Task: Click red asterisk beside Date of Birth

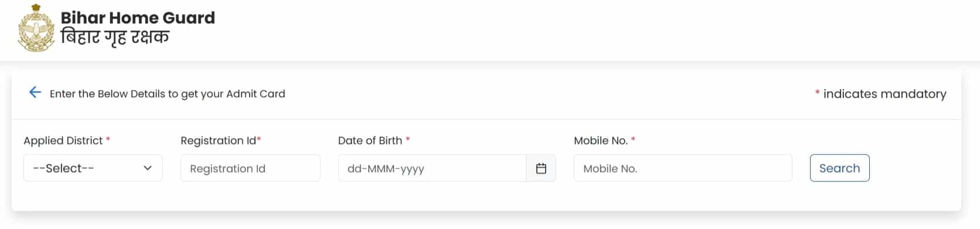Action: (x=407, y=139)
